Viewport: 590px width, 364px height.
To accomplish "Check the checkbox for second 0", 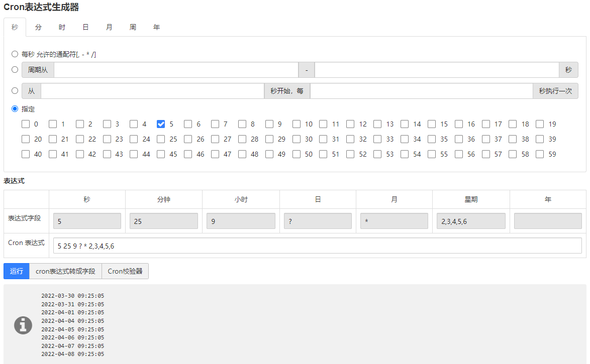I will [x=26, y=124].
